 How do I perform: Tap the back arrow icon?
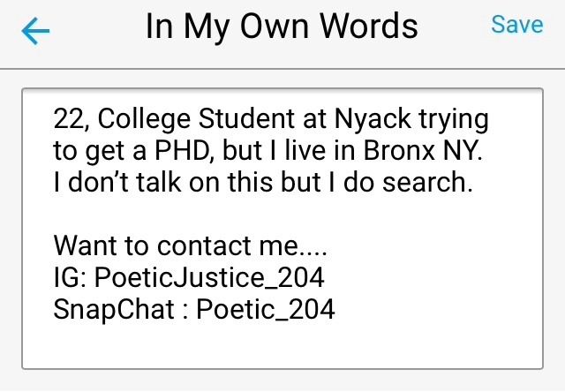pos(35,31)
